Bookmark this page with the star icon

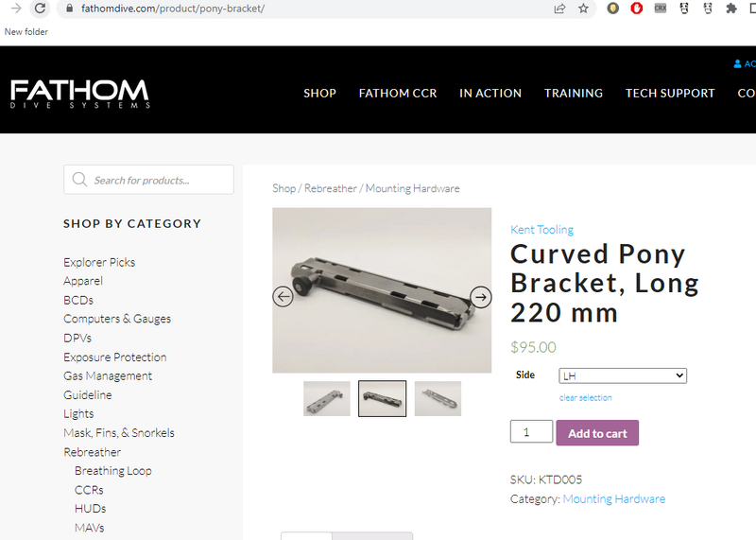[x=583, y=9]
